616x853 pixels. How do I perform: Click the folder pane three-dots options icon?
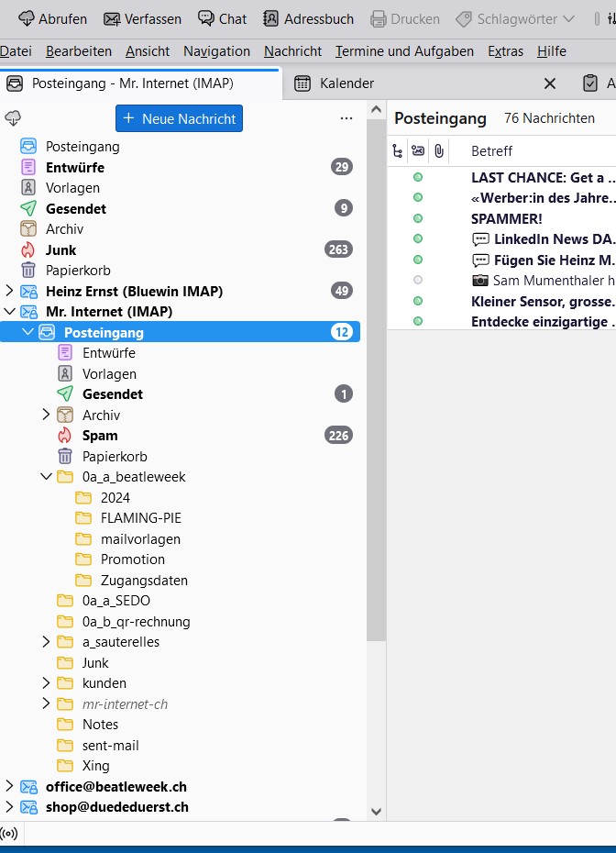346,118
